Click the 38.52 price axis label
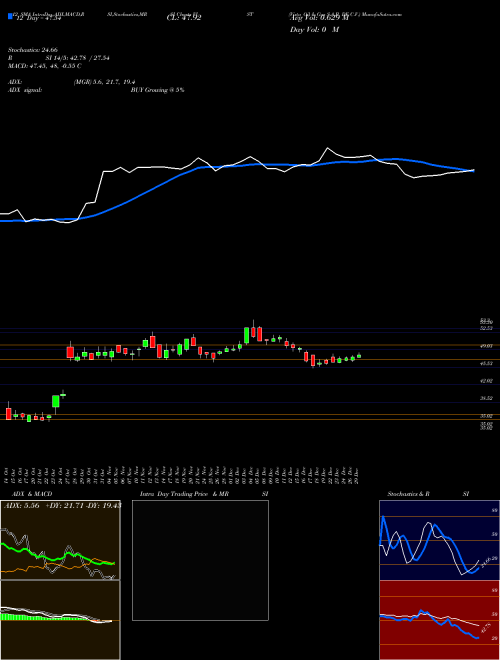This screenshot has width=500, height=660. 486,398
